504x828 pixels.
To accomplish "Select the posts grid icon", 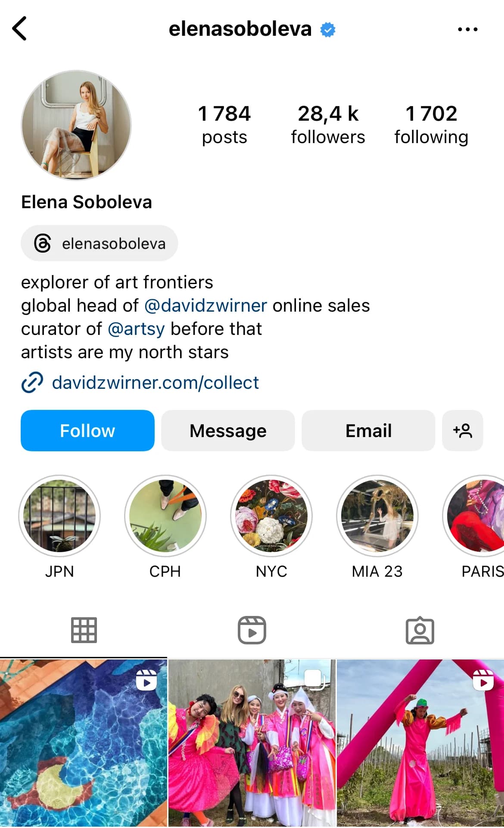I will tap(83, 630).
